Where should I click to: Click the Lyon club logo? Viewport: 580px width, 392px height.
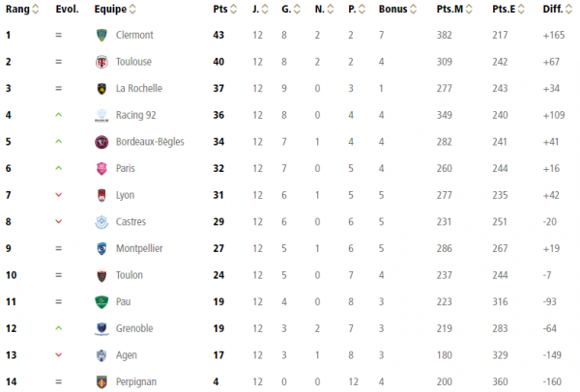pos(101,195)
